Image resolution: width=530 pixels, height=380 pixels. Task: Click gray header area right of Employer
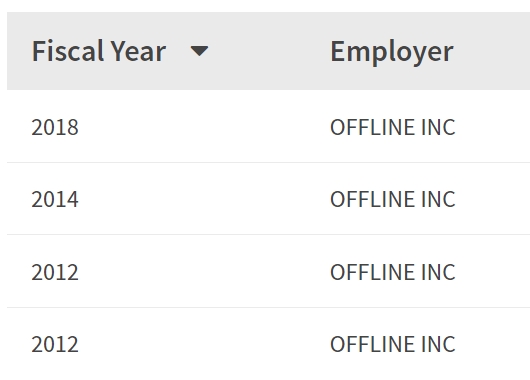(493, 51)
